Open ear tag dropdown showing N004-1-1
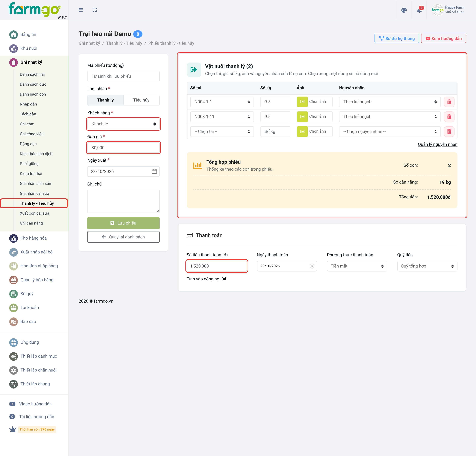Viewport: 476px width, 456px height. pos(222,102)
